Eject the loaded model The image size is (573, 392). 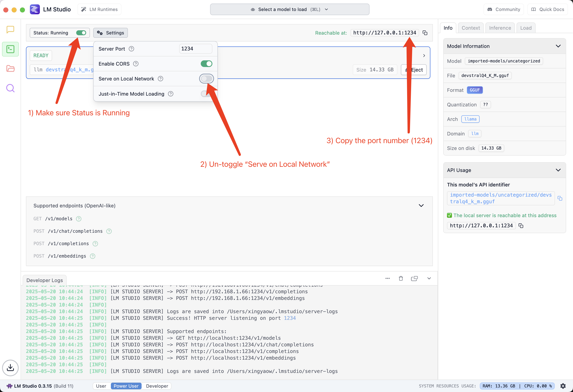[x=414, y=70]
